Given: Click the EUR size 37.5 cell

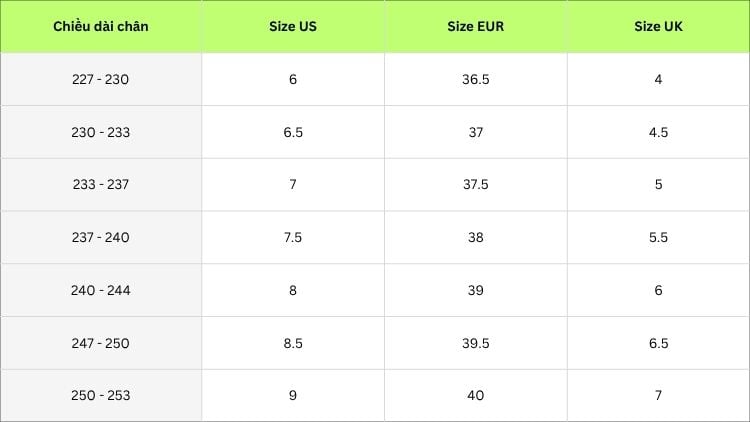Looking at the screenshot, I should (x=475, y=185).
